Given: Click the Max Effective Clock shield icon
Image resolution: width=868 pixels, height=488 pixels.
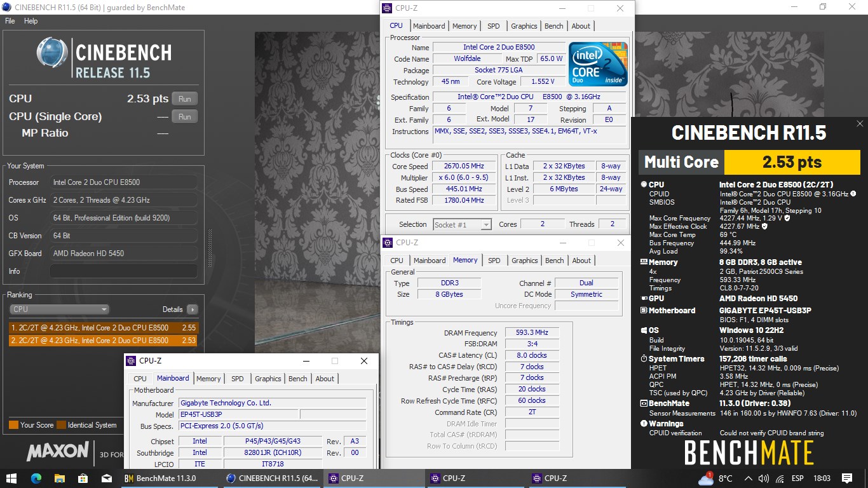Looking at the screenshot, I should coord(764,226).
